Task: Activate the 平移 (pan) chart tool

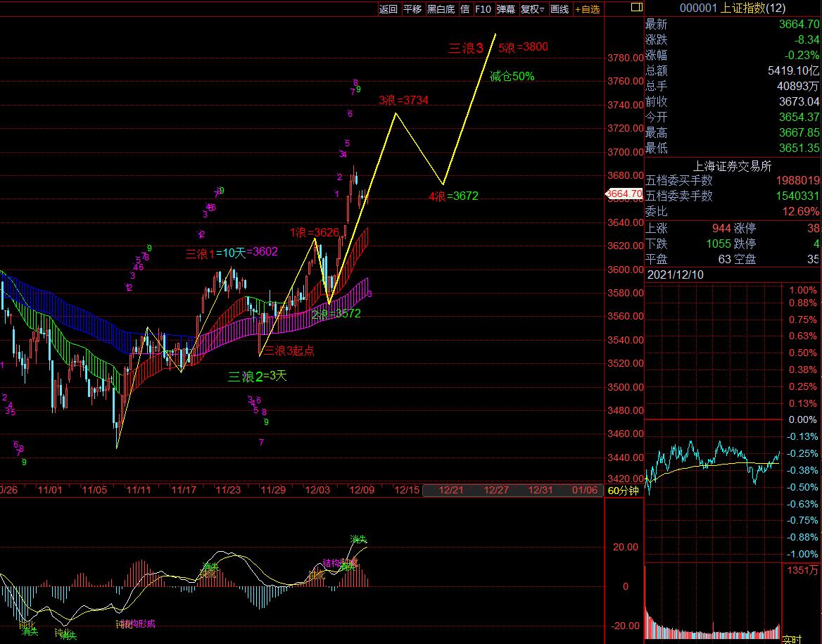Action: tap(412, 9)
